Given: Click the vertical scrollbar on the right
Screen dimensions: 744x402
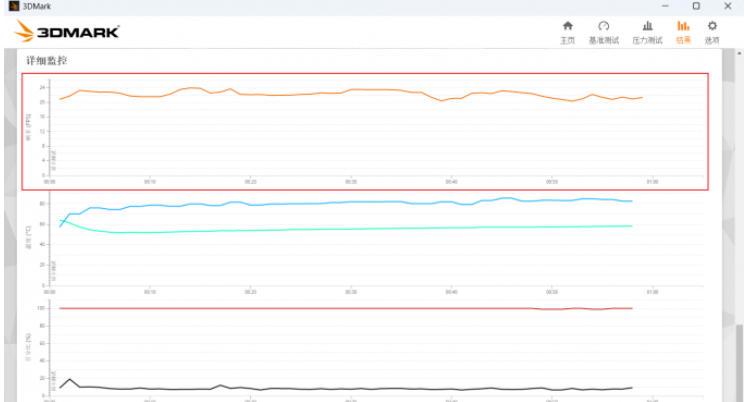Looking at the screenshot, I should (738, 200).
